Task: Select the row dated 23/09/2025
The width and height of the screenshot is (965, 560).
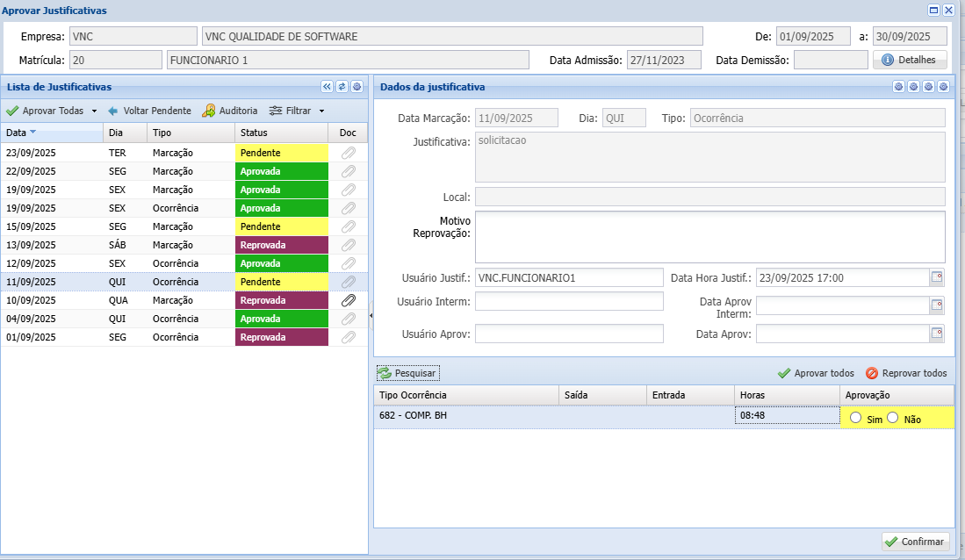Action: [184, 153]
